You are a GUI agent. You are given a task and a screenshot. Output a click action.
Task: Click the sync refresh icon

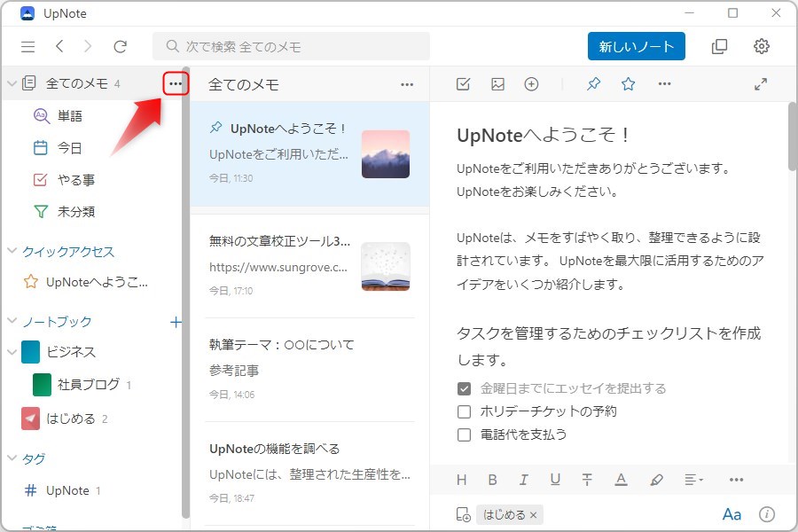pyautogui.click(x=120, y=47)
